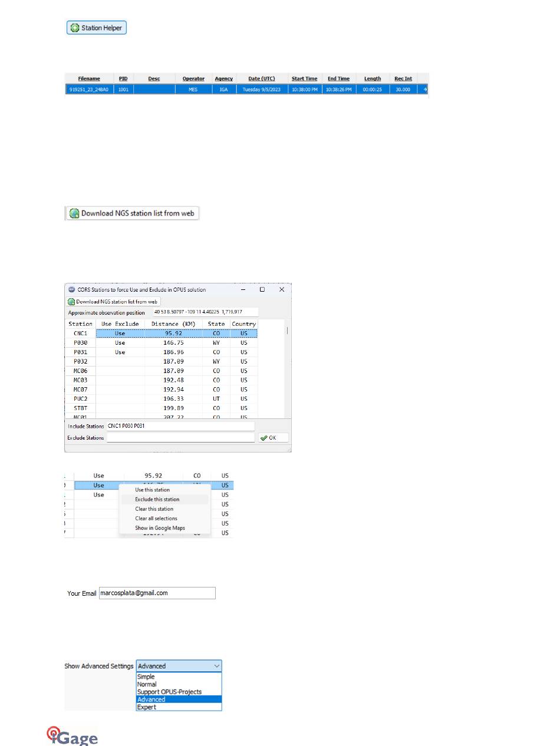Screen dimensions: 560x746
Task: Click the iGage logo at page bottom
Action: click(73, 735)
